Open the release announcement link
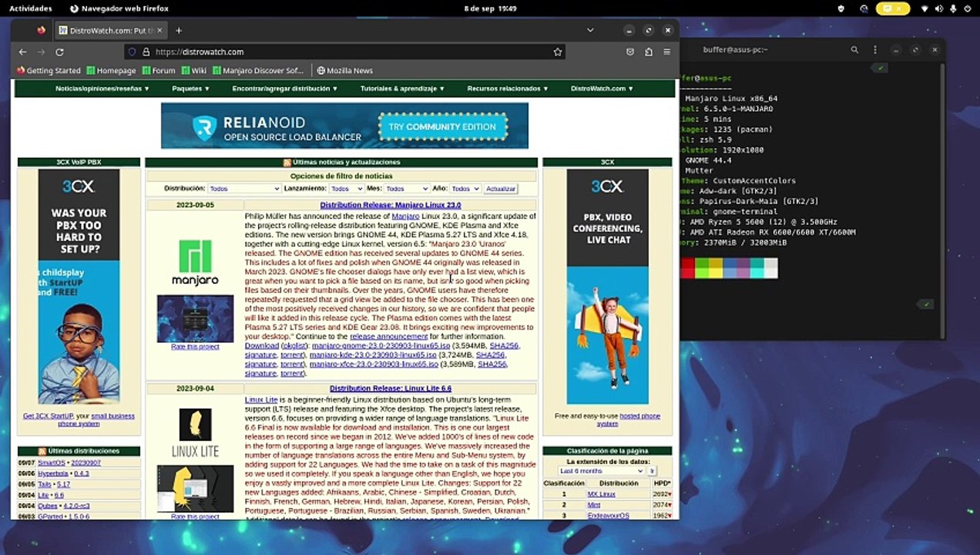The image size is (980, 555). point(388,337)
